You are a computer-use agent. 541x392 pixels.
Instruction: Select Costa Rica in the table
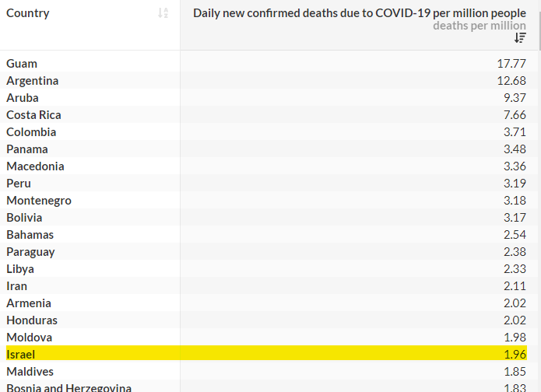coord(33,115)
